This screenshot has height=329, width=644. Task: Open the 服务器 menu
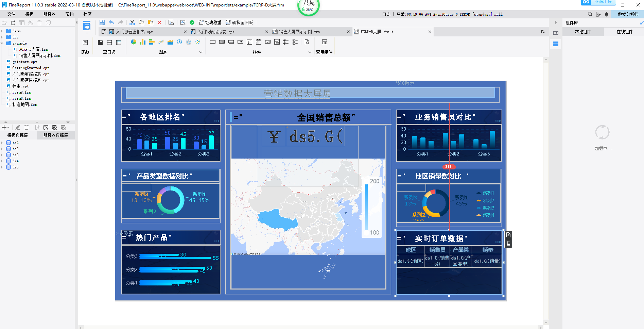pos(49,14)
